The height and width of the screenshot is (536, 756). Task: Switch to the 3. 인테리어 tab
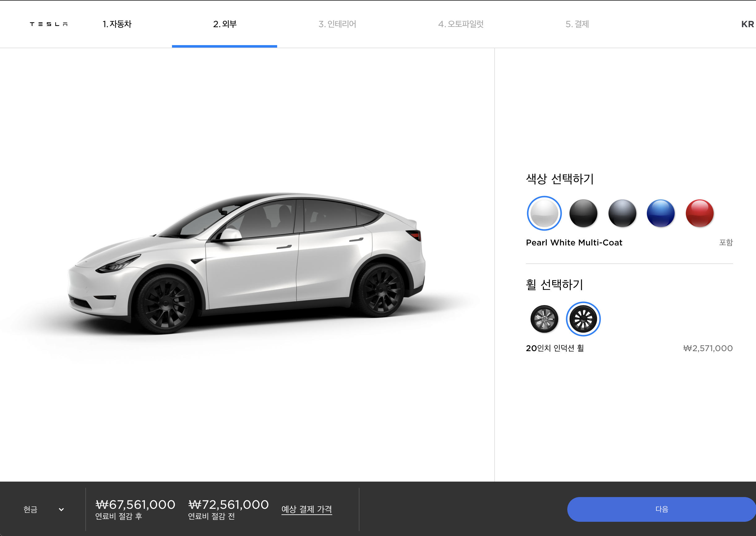[x=337, y=24]
